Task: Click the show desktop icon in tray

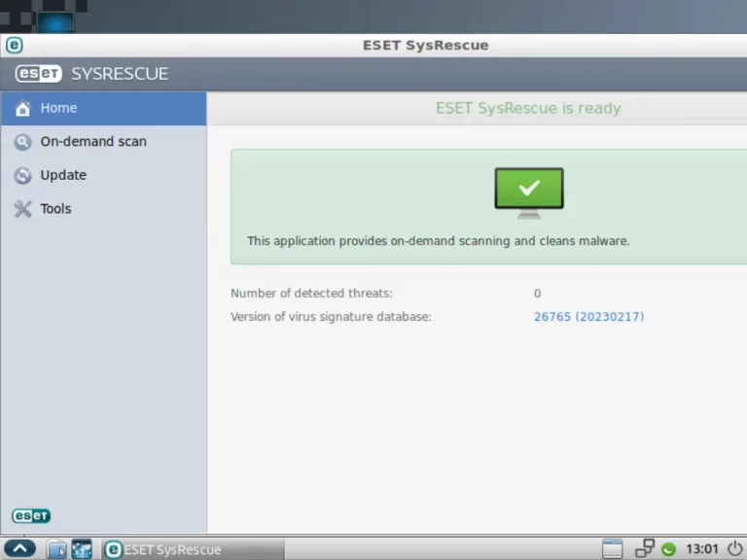Action: [612, 549]
